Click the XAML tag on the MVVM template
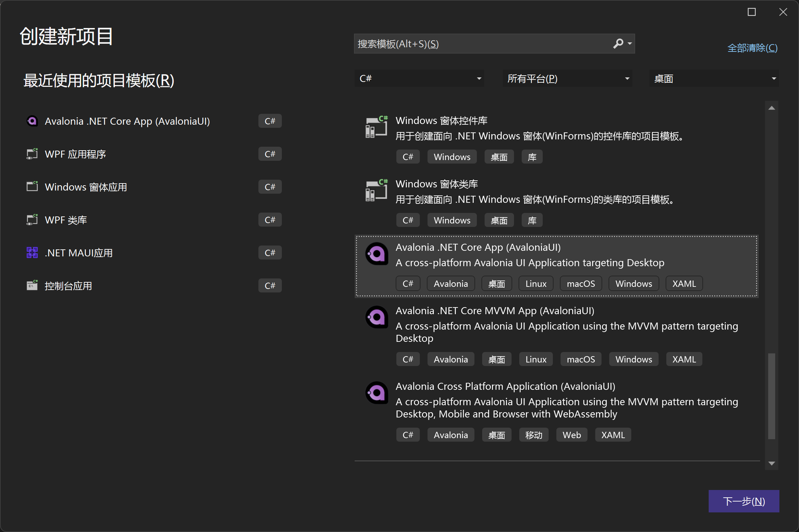Screen dimensions: 799x532 [684, 359]
